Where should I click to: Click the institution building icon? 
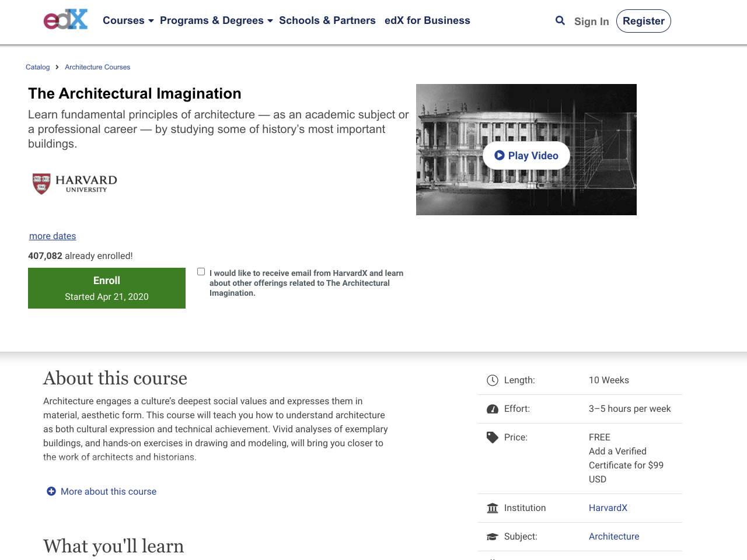(493, 508)
